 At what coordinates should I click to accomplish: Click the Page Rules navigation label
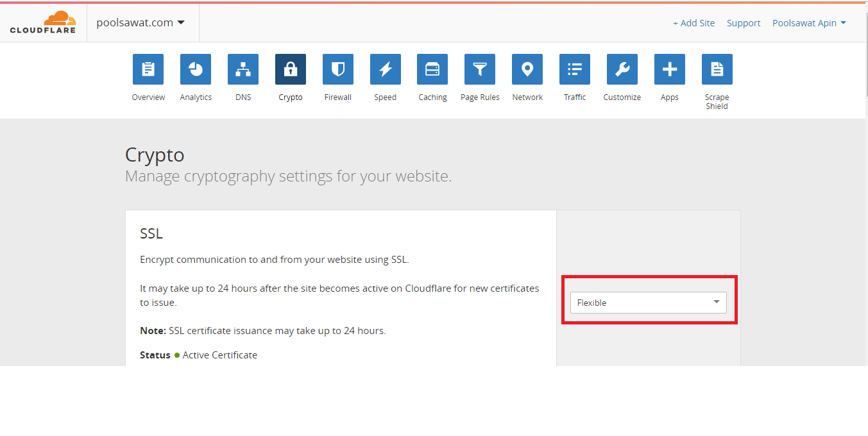point(480,97)
